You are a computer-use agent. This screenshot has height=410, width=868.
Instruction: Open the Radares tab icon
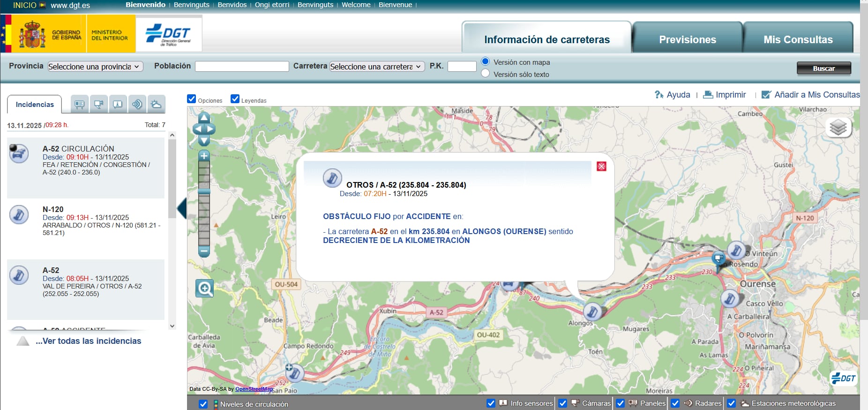[137, 104]
